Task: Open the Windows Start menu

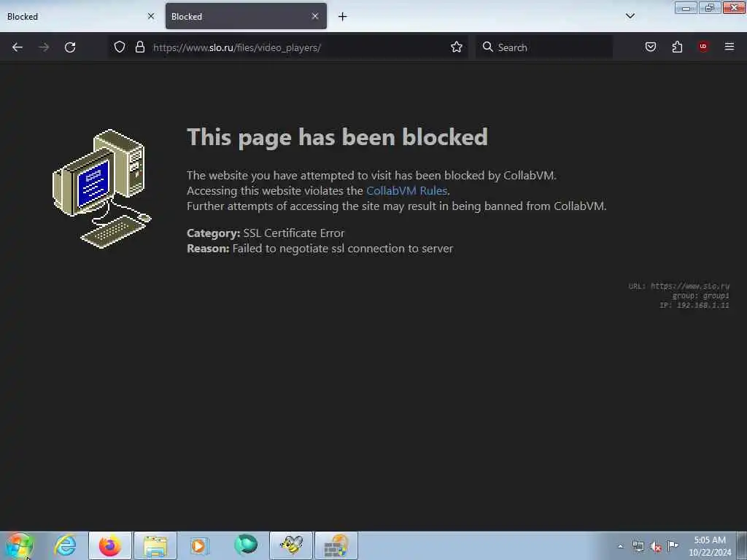Action: (20, 545)
